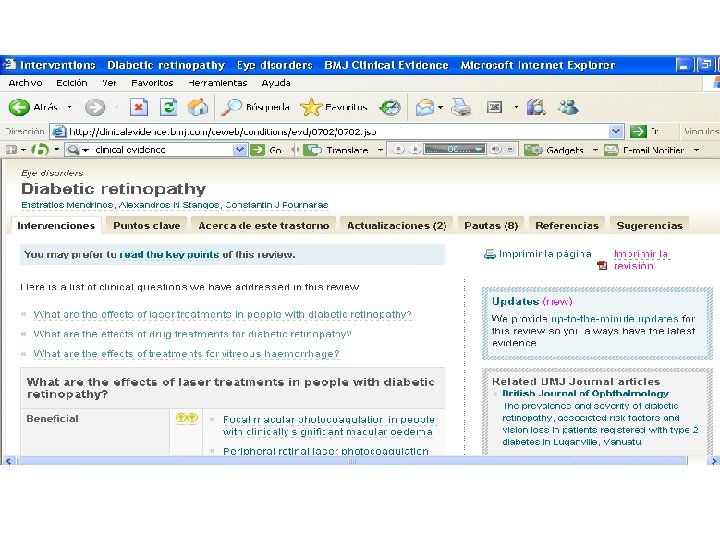Click the horizontal scrollbar right arrow
The width and height of the screenshot is (720, 540).
(714, 461)
